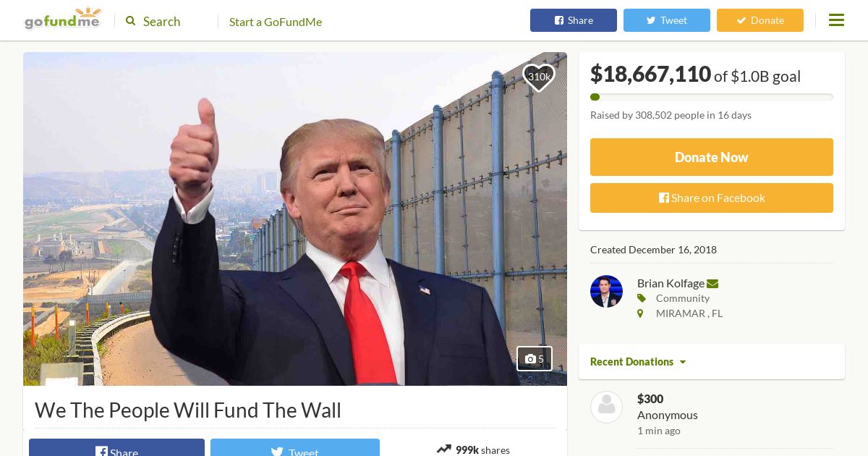This screenshot has width=868, height=456.
Task: Click the heart icon showing 310k
Action: [539, 77]
